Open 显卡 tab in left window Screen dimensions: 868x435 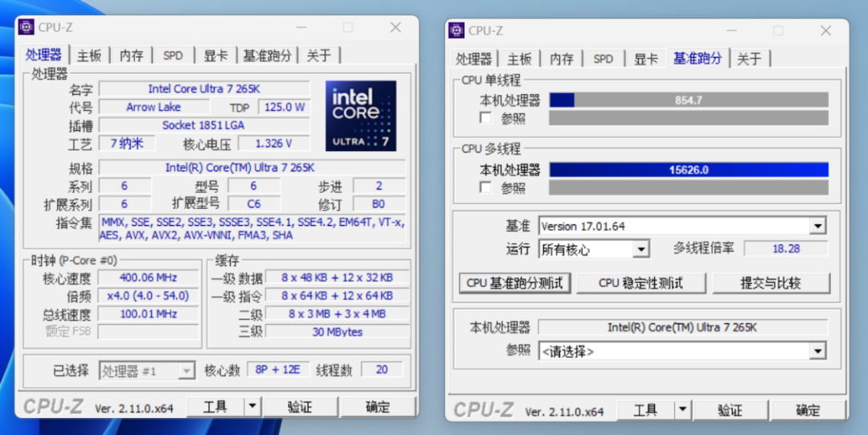(x=215, y=55)
